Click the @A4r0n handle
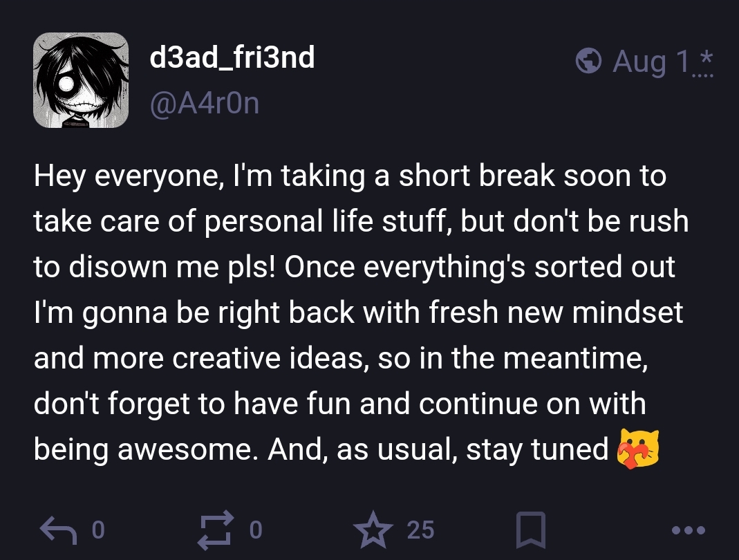739x560 pixels. pos(205,104)
